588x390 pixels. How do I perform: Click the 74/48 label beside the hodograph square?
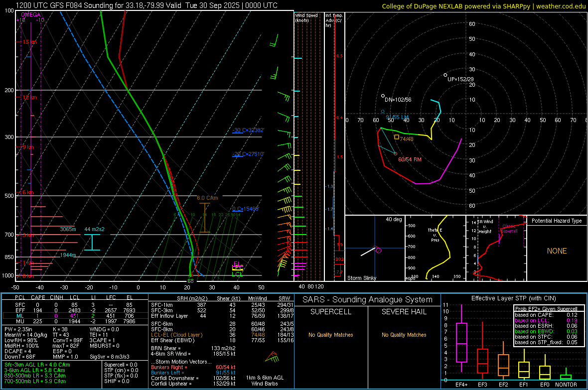(407, 139)
